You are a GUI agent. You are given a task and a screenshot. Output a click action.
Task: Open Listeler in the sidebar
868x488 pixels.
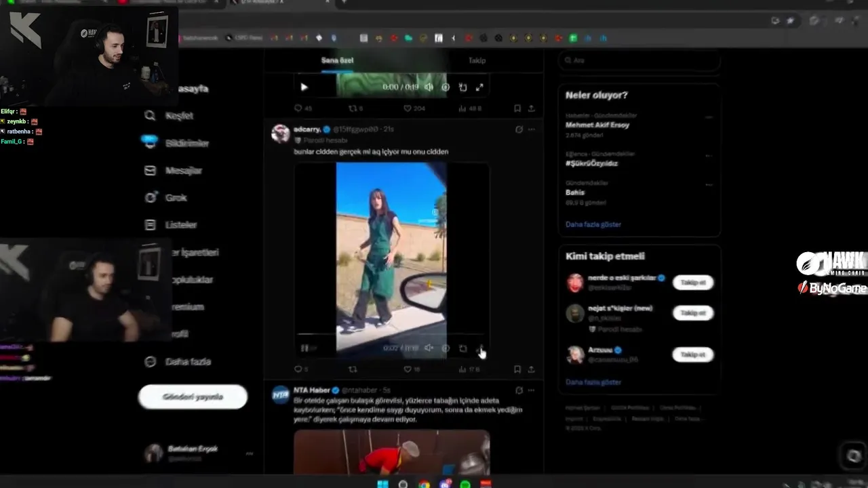171,224
